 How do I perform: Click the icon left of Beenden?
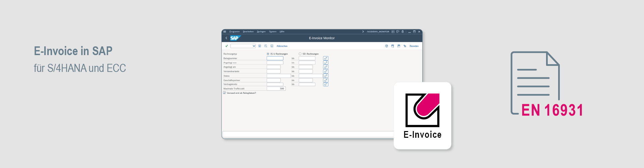point(405,46)
